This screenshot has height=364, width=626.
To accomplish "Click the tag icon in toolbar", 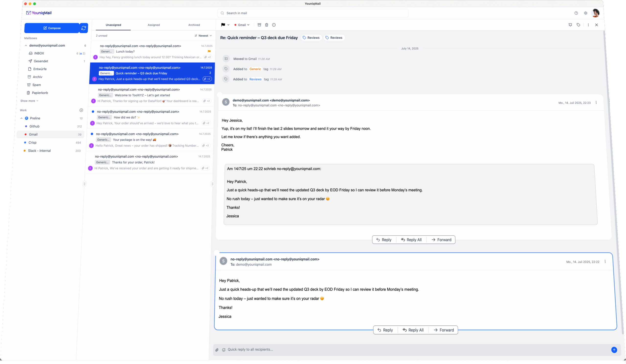I will coord(578,25).
